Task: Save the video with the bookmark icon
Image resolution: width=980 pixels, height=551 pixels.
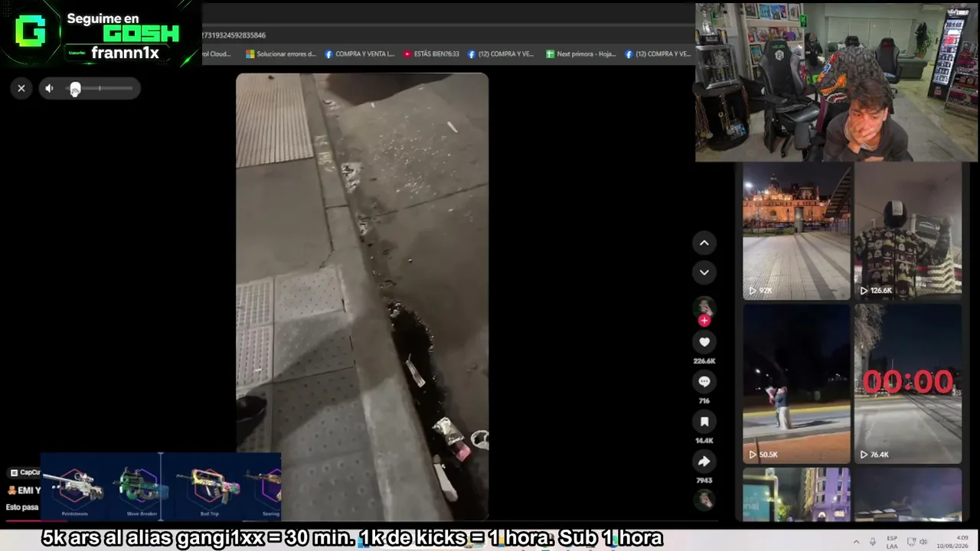Action: tap(704, 422)
